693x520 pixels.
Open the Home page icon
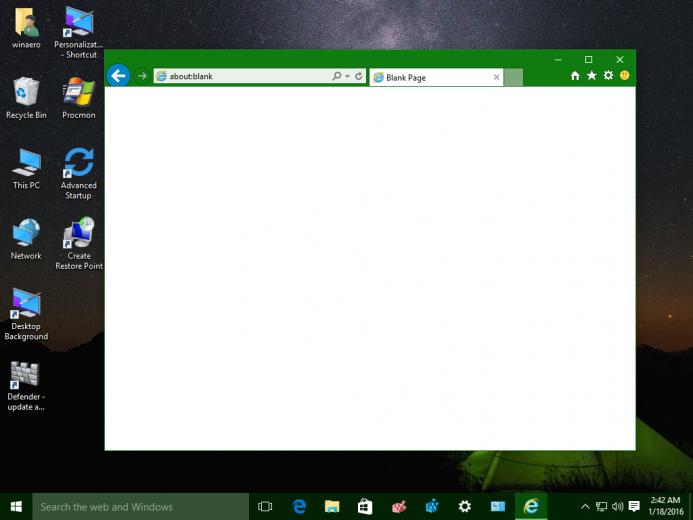tap(575, 76)
